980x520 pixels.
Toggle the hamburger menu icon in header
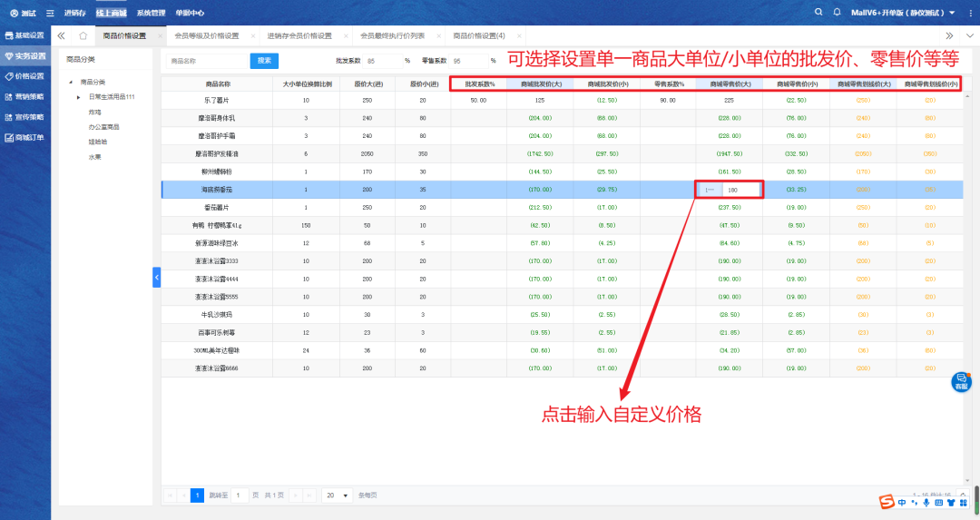click(49, 13)
